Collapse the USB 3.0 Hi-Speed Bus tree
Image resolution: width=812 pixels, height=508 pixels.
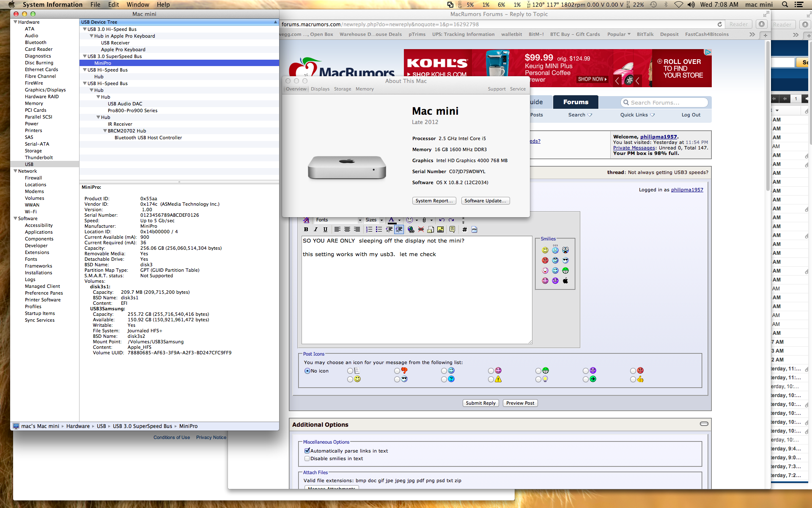click(x=85, y=29)
